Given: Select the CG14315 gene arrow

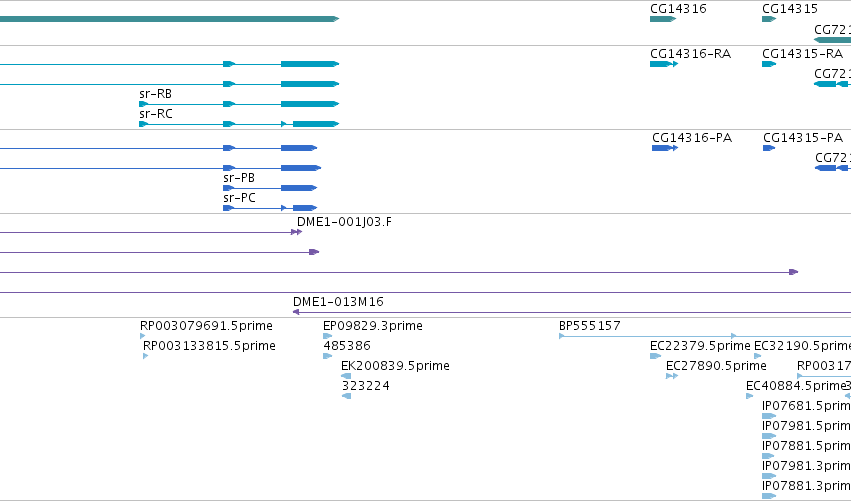Looking at the screenshot, I should pyautogui.click(x=769, y=19).
